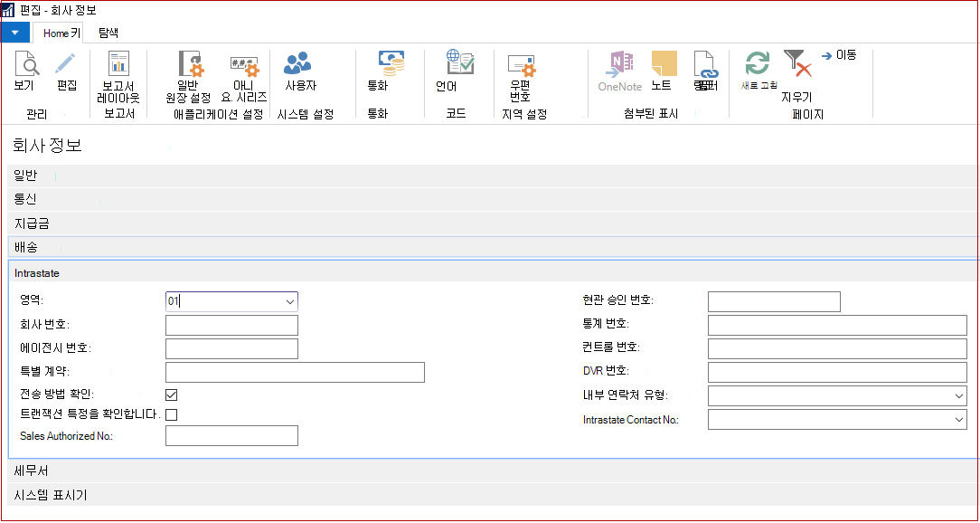Click the 현관 승인 번호 input field

[x=774, y=301]
